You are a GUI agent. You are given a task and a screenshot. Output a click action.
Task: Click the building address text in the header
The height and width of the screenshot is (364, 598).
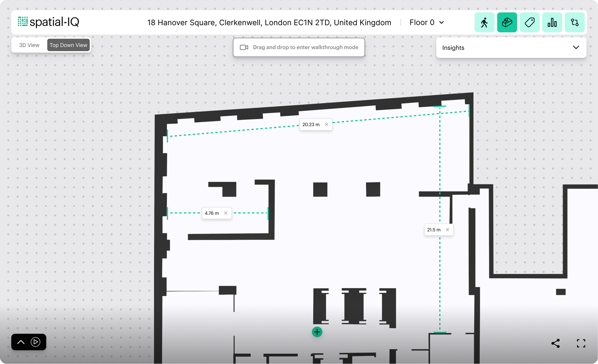tap(269, 22)
